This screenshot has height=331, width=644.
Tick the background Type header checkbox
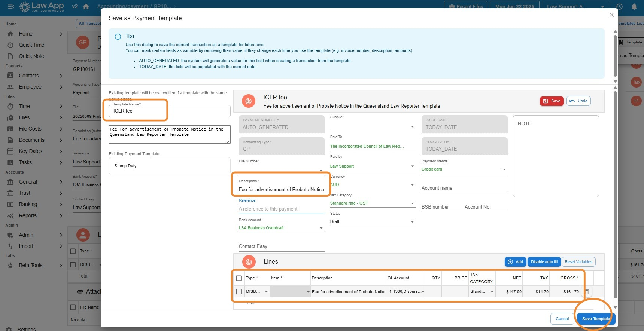[x=73, y=251]
